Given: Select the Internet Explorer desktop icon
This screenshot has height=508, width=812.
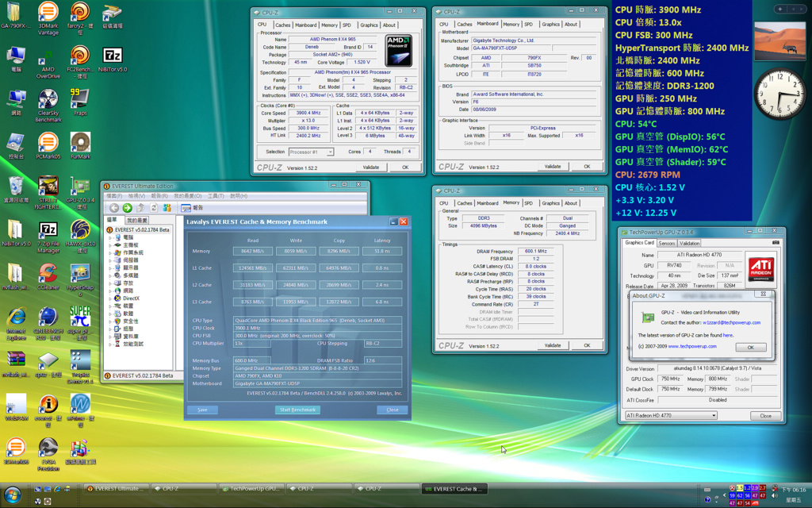Looking at the screenshot, I should click(16, 324).
